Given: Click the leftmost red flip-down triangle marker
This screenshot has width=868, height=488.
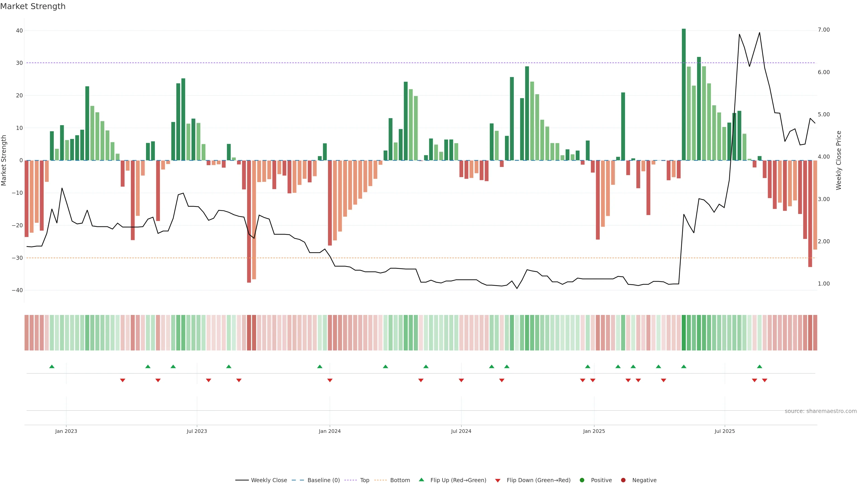Looking at the screenshot, I should pyautogui.click(x=123, y=380).
